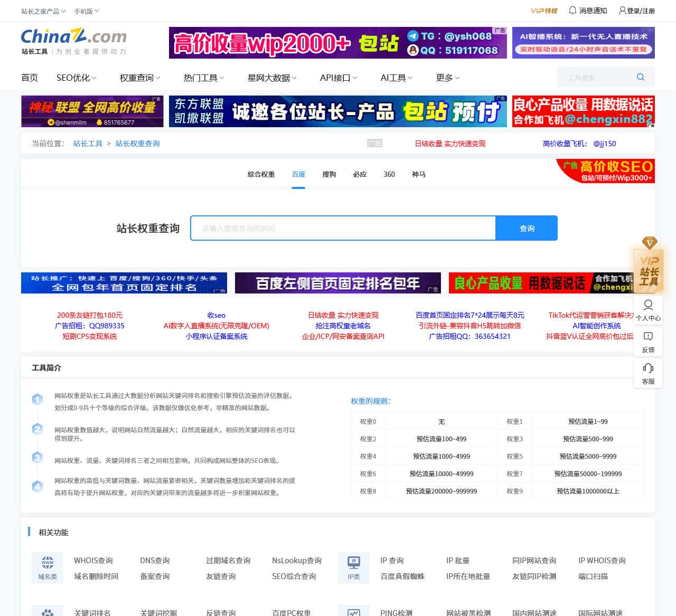Select the 360 tab
The width and height of the screenshot is (676, 616).
pos(389,174)
